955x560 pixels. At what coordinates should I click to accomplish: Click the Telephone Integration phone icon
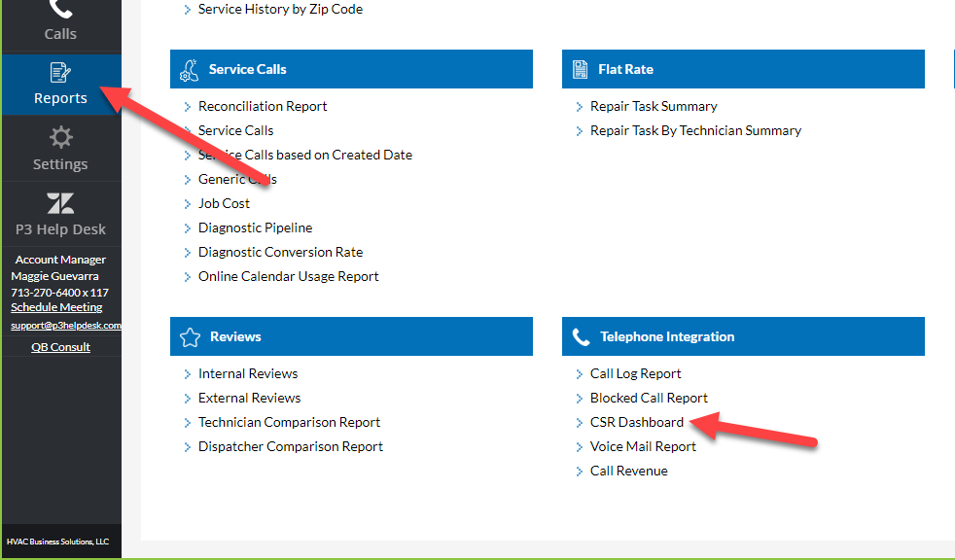click(581, 337)
